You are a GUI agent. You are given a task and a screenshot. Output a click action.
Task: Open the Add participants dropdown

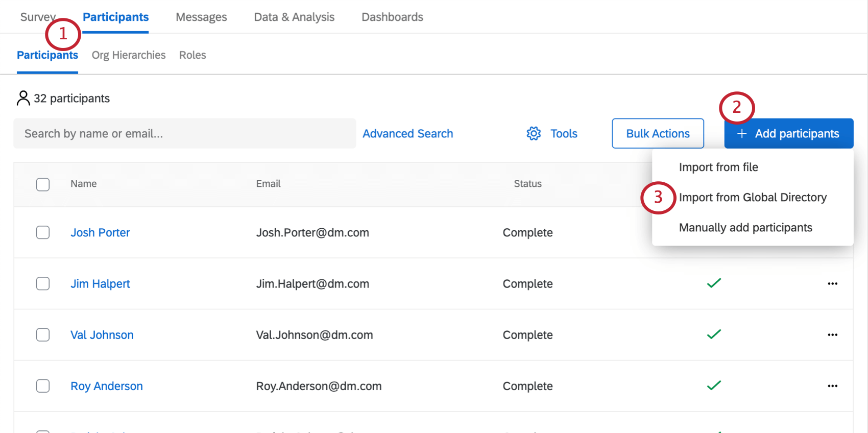788,133
